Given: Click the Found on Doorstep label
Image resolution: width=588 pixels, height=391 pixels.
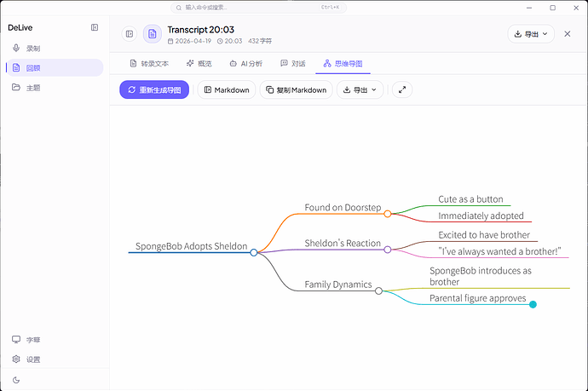Looking at the screenshot, I should [343, 208].
